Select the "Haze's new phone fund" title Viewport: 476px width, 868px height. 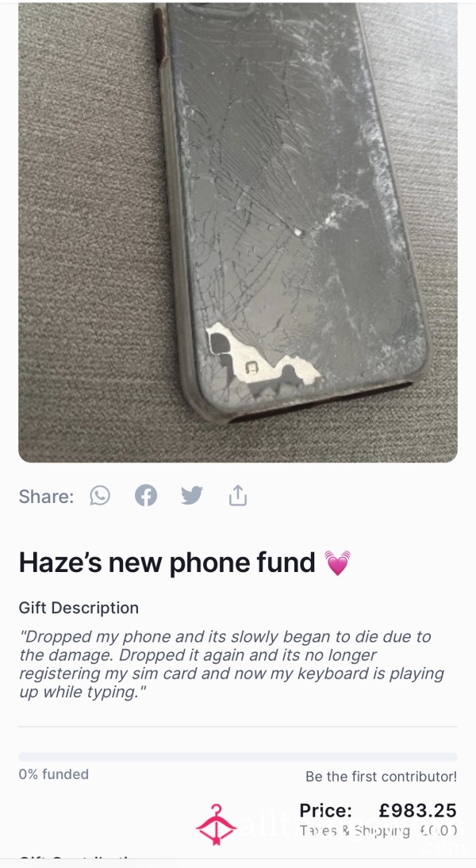[x=167, y=563]
